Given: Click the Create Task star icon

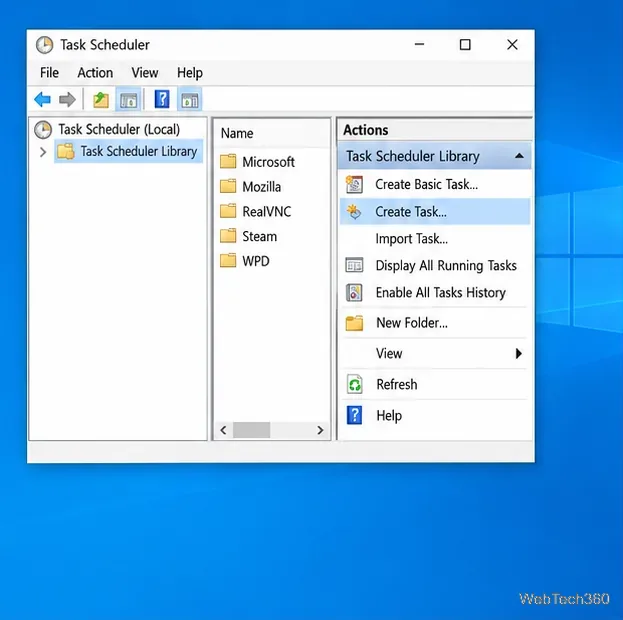Looking at the screenshot, I should pos(354,212).
